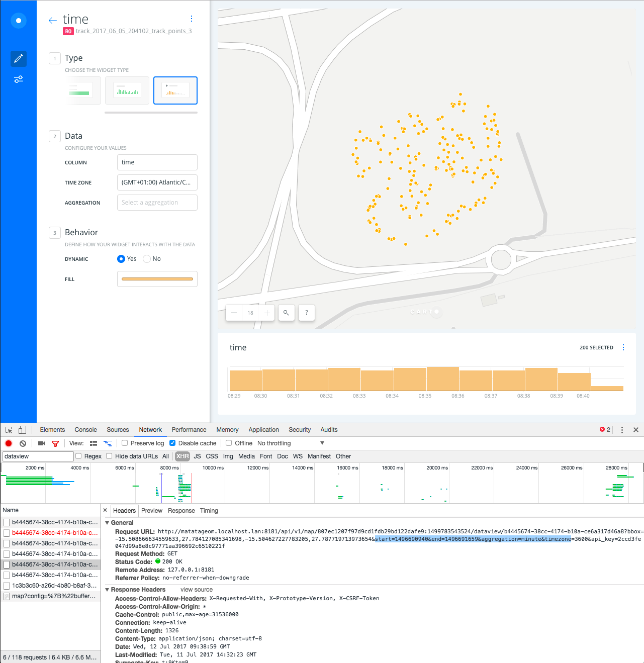This screenshot has width=644, height=663.
Task: Filter requests by XHR type
Action: pyautogui.click(x=182, y=456)
